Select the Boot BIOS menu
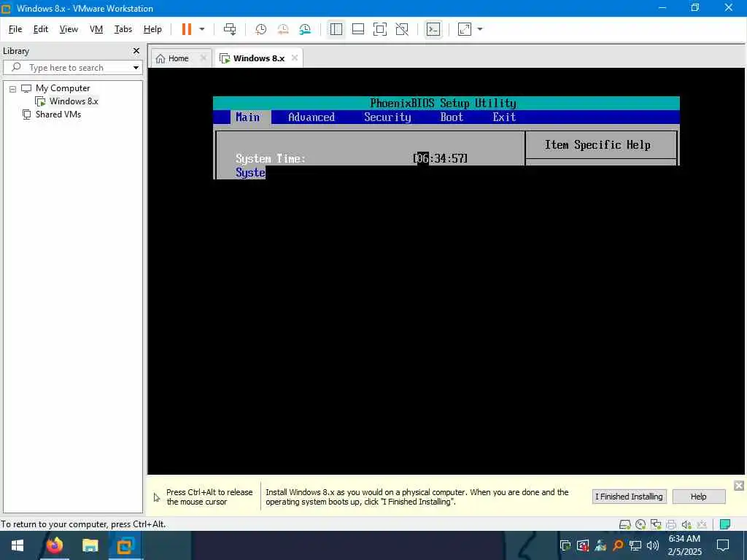 point(452,117)
